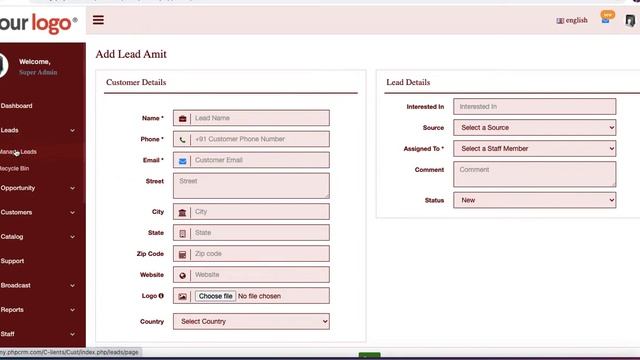Expand the Catalog sidebar chevron
This screenshot has width=640, height=360.
(72, 237)
